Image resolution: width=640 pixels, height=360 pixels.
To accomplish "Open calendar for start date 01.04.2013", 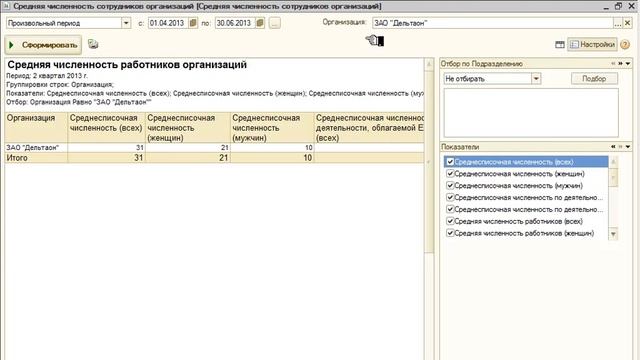I will pyautogui.click(x=193, y=23).
